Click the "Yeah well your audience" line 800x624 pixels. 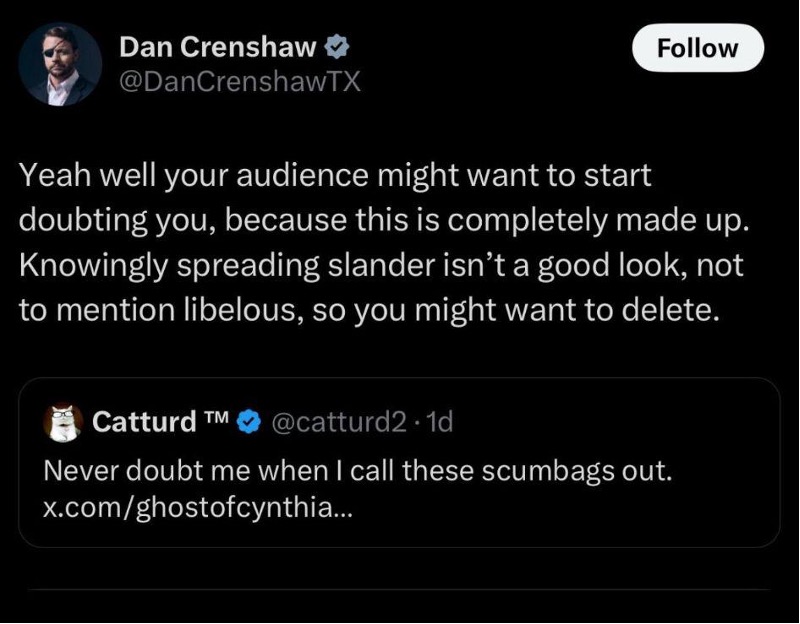coord(335,176)
